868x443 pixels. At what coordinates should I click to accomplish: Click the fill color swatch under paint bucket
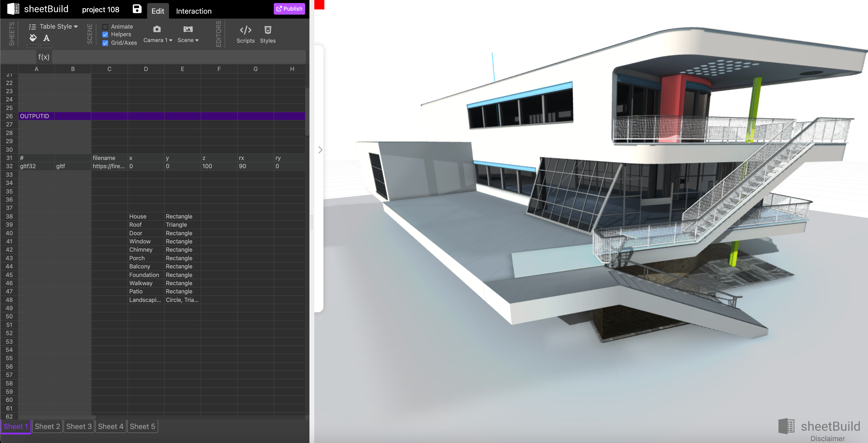pyautogui.click(x=33, y=46)
